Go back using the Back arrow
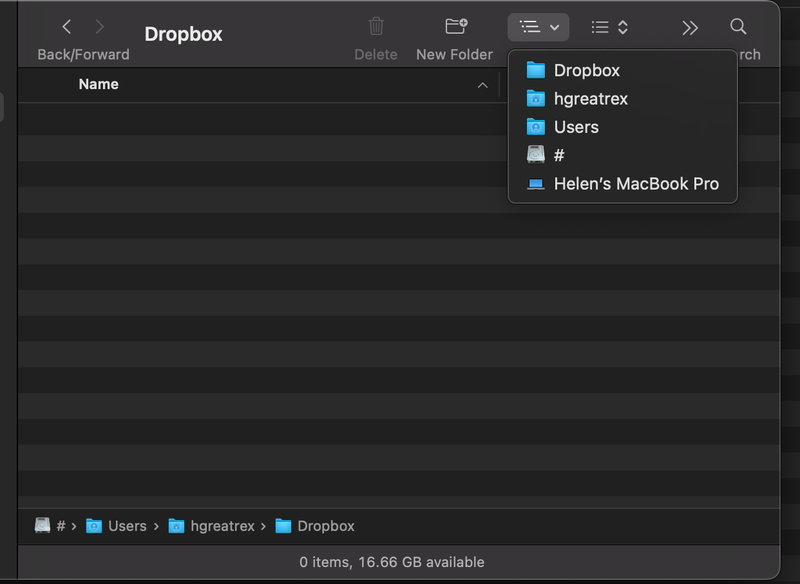This screenshot has width=800, height=584. click(67, 27)
